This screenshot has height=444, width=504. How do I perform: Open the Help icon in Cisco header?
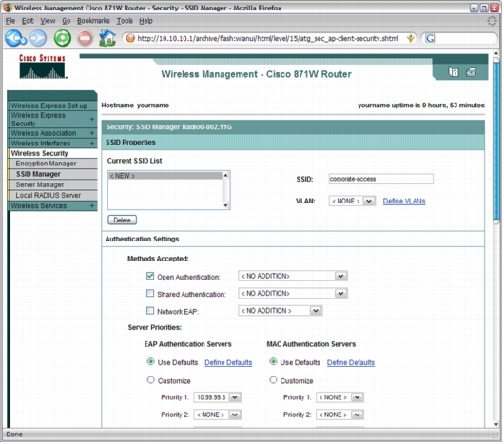point(454,71)
